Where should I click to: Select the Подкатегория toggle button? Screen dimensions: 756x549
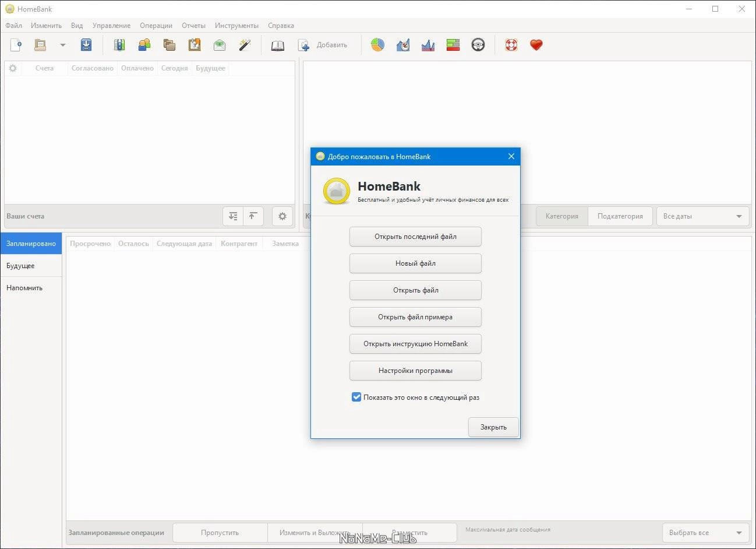(x=620, y=216)
